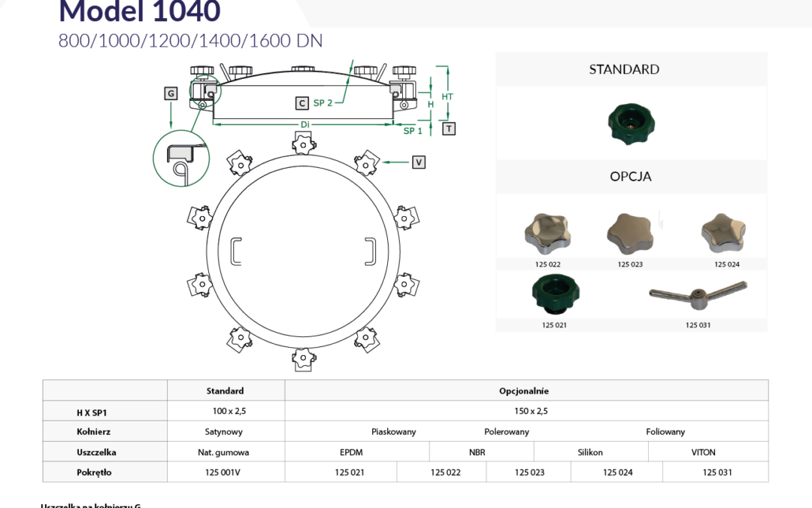
Task: Click the boxed V callout label
Action: (419, 163)
